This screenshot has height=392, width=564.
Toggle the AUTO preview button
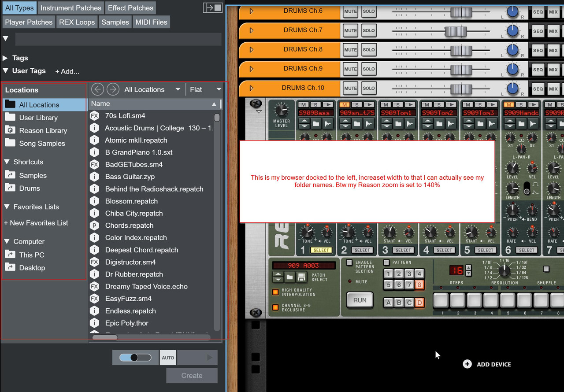tap(168, 358)
